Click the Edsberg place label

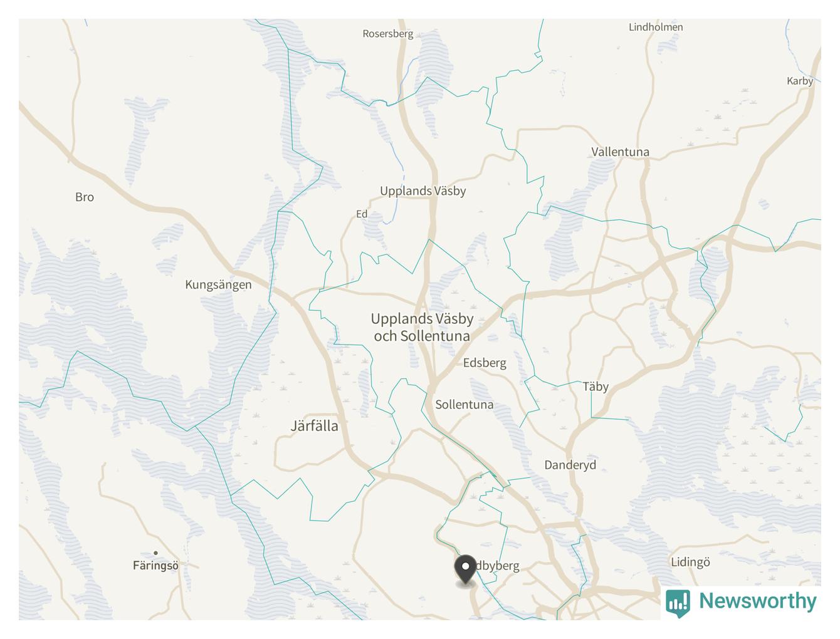485,363
